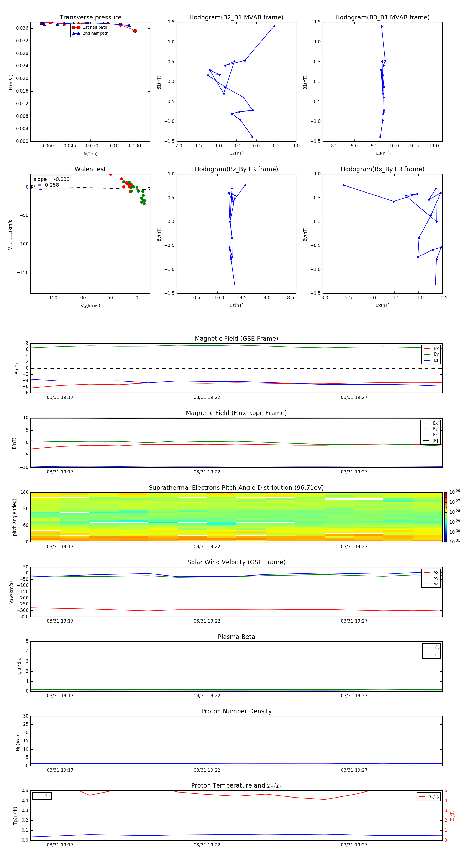Click the Np(#/cc) axis label

[18, 741]
